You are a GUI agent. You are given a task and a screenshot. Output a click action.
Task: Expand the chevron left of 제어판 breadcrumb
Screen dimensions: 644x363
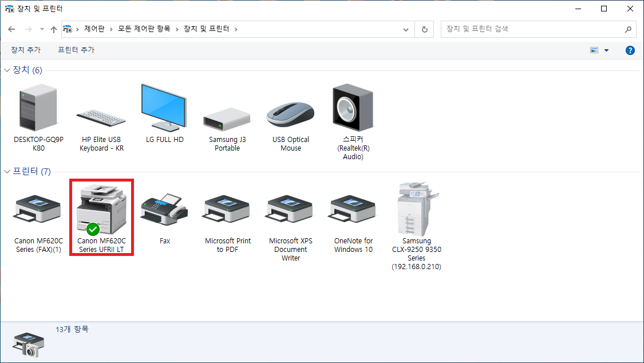coord(77,29)
